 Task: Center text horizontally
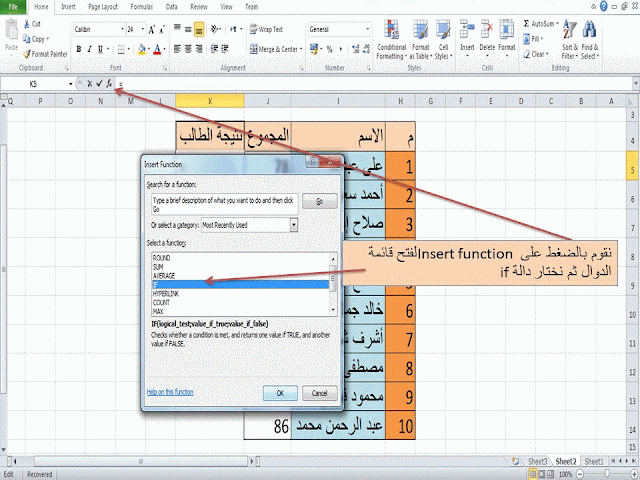pos(188,49)
